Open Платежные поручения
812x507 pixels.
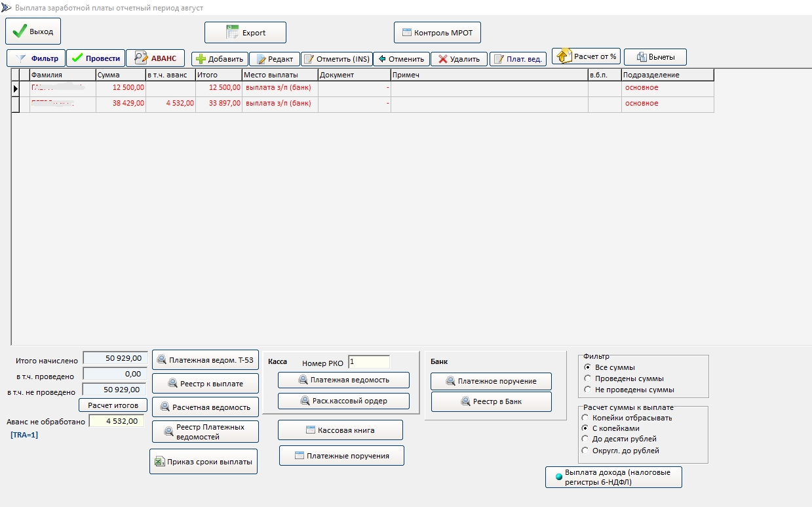click(341, 455)
